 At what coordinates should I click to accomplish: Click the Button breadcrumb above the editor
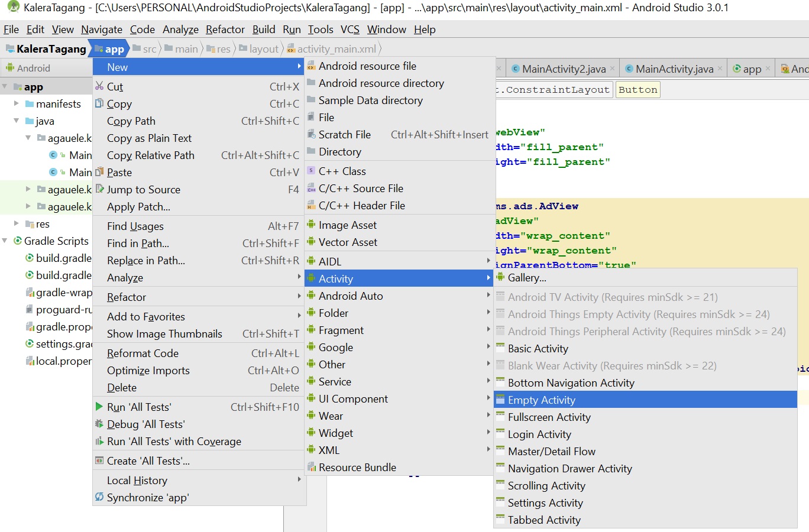click(x=638, y=89)
